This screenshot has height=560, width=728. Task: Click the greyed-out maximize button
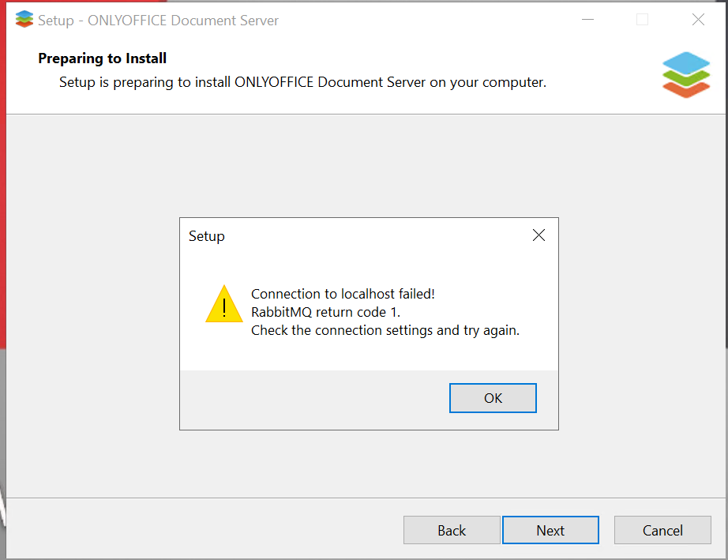click(642, 21)
